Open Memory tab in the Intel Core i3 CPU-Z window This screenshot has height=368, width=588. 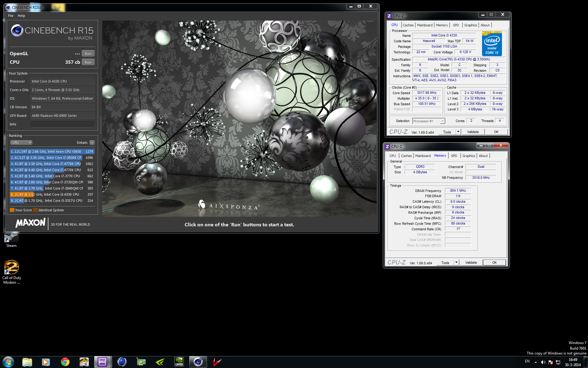[442, 25]
